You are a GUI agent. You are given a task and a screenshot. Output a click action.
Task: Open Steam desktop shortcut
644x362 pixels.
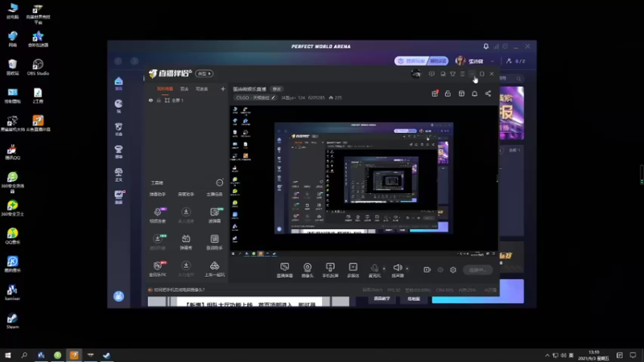[12, 321]
